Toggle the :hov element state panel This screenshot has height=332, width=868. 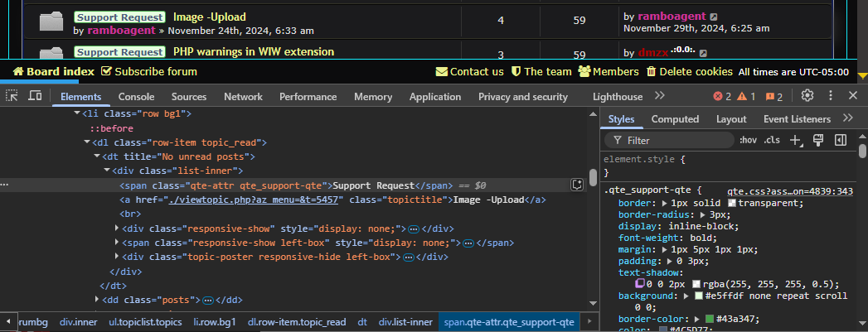click(x=748, y=140)
